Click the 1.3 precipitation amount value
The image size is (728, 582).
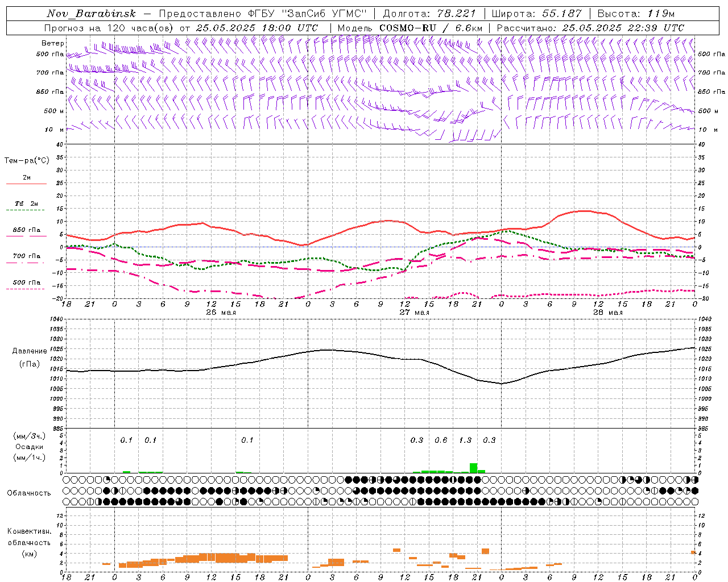465,440
